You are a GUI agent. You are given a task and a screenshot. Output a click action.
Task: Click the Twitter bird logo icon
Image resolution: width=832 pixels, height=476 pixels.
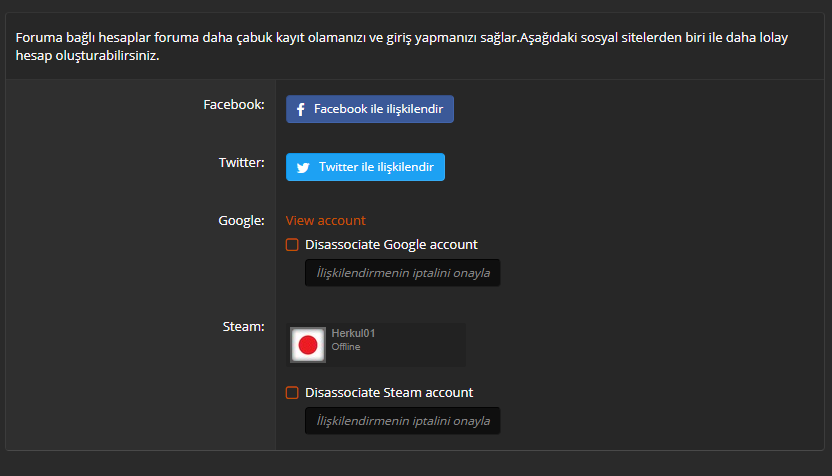303,168
